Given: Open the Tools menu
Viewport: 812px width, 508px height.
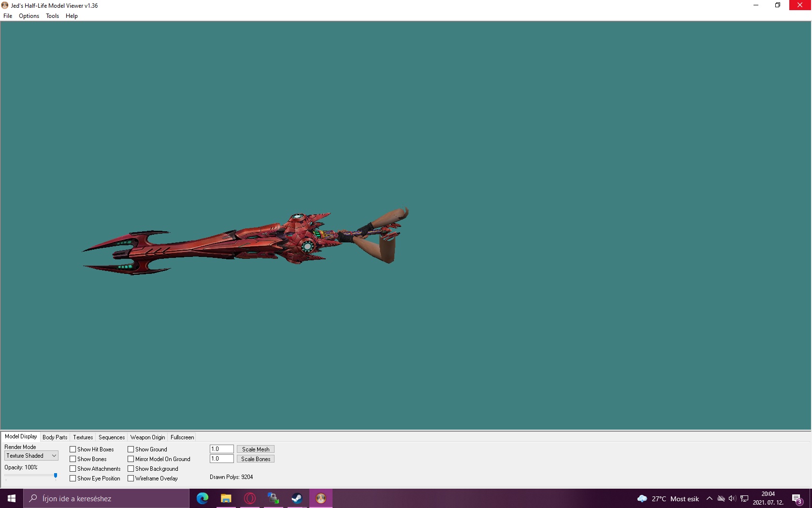Looking at the screenshot, I should tap(52, 16).
